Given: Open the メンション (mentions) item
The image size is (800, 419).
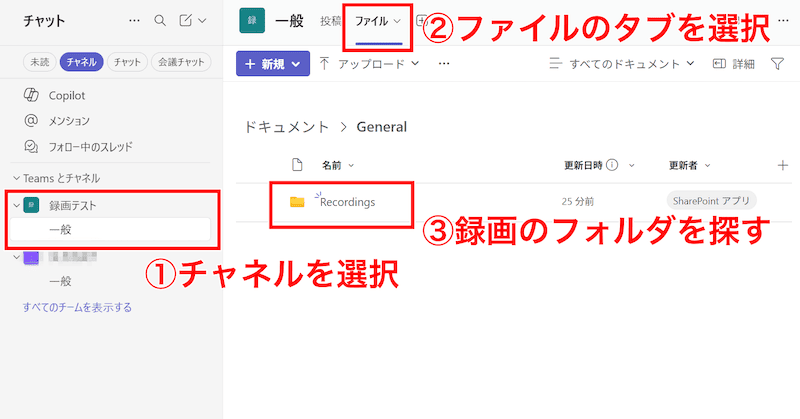Looking at the screenshot, I should 68,121.
